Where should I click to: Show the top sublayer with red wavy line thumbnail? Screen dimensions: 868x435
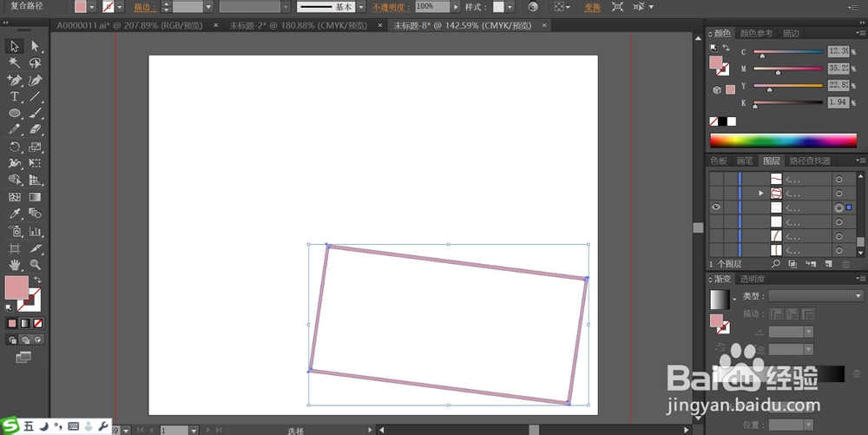point(716,179)
